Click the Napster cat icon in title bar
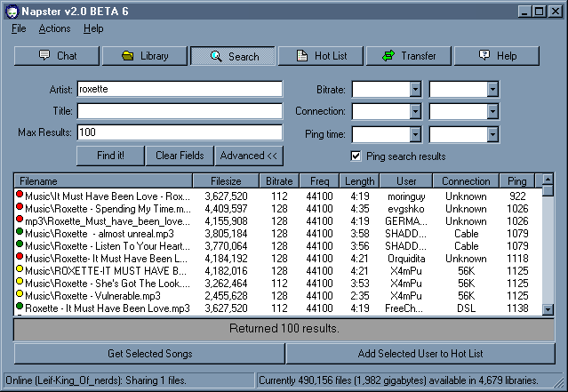Viewport: 568px width, 392px height. [x=12, y=11]
